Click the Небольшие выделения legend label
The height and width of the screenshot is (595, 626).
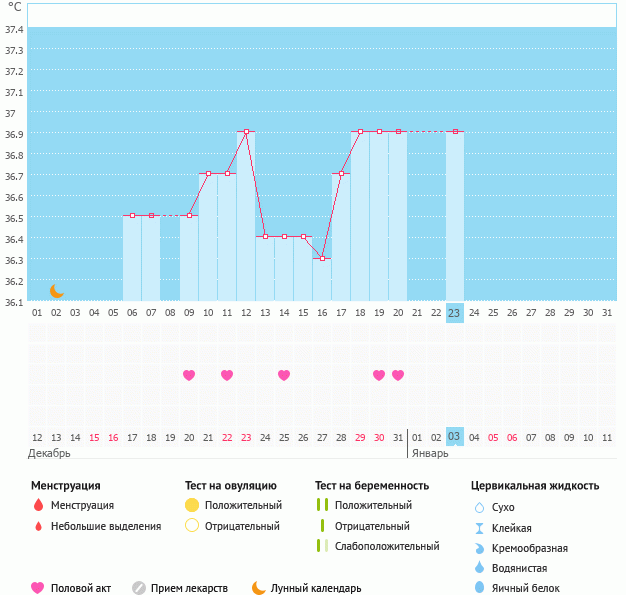(x=106, y=526)
